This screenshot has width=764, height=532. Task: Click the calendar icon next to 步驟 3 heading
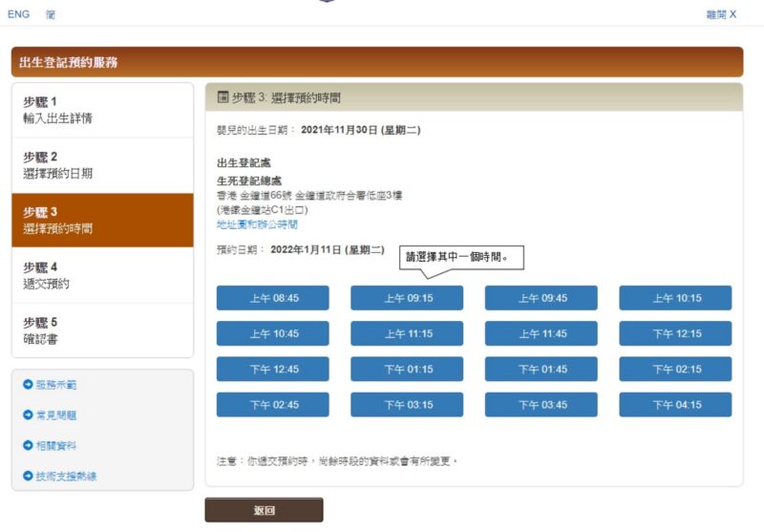coord(223,97)
